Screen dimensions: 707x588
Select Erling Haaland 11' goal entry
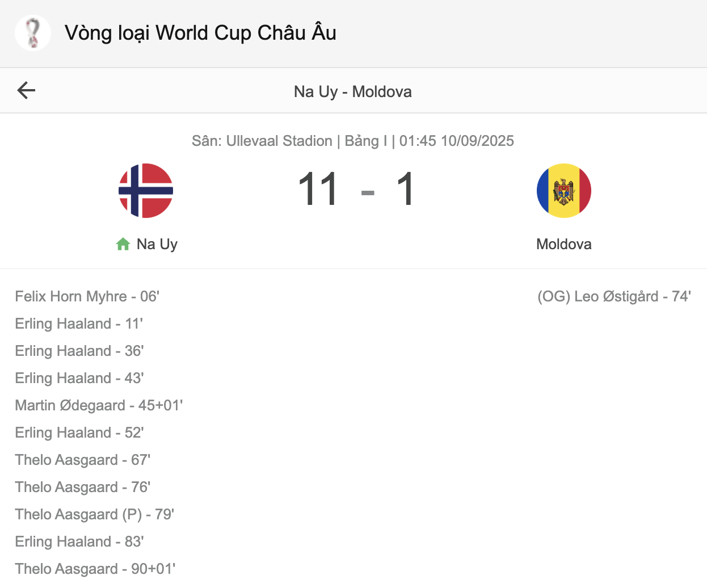point(79,324)
